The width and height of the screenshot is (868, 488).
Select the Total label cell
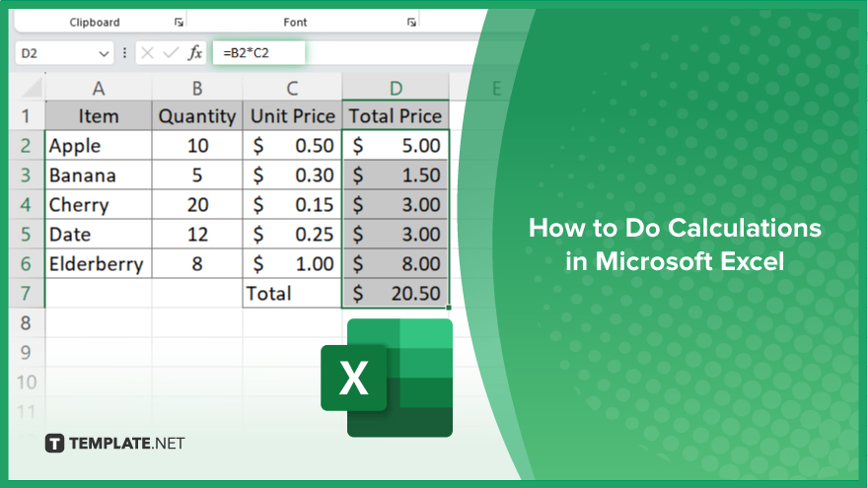click(292, 293)
